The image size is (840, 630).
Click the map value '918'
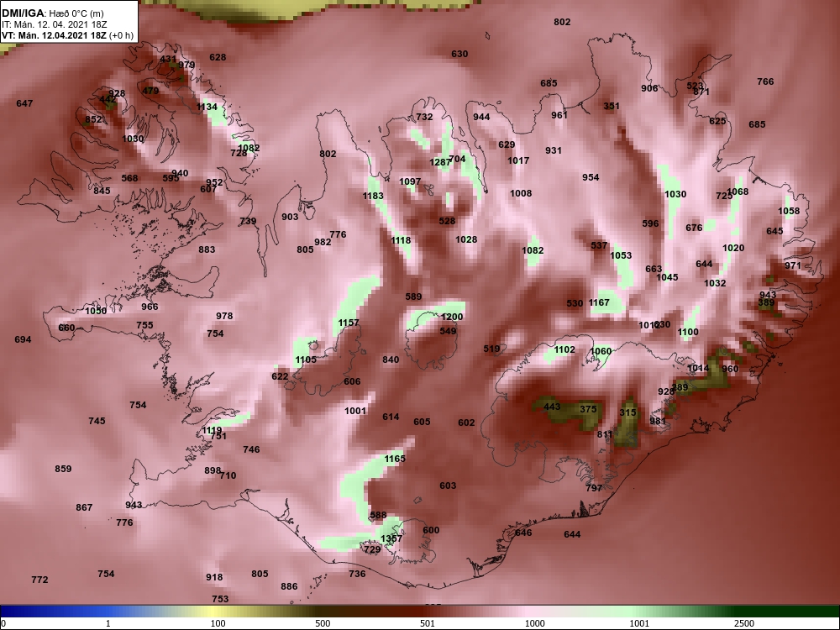tap(214, 577)
